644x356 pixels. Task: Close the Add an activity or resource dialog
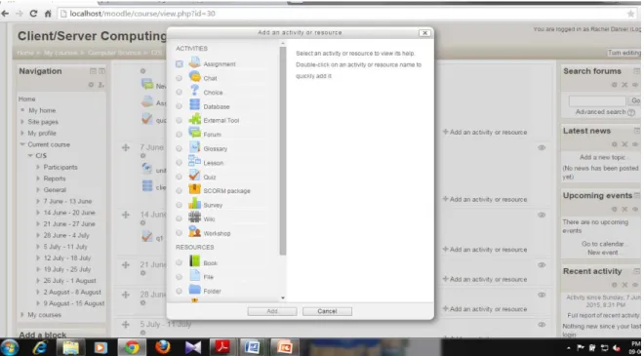[x=425, y=33]
